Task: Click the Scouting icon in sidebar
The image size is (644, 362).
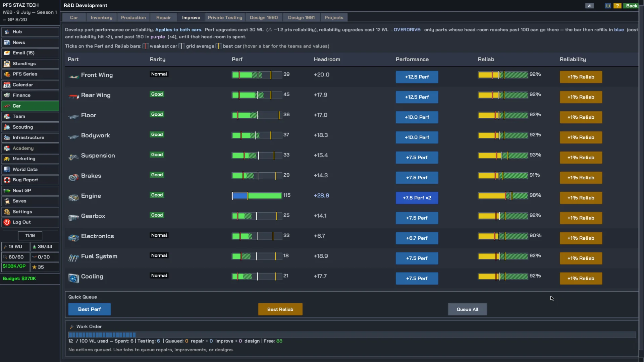Action: [7, 127]
